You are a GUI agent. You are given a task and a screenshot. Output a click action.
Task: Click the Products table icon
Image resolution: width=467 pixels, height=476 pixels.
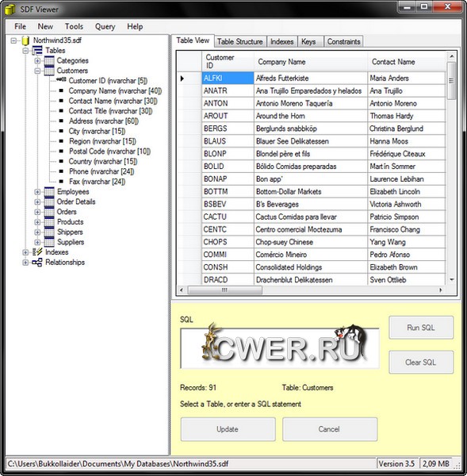click(x=49, y=221)
